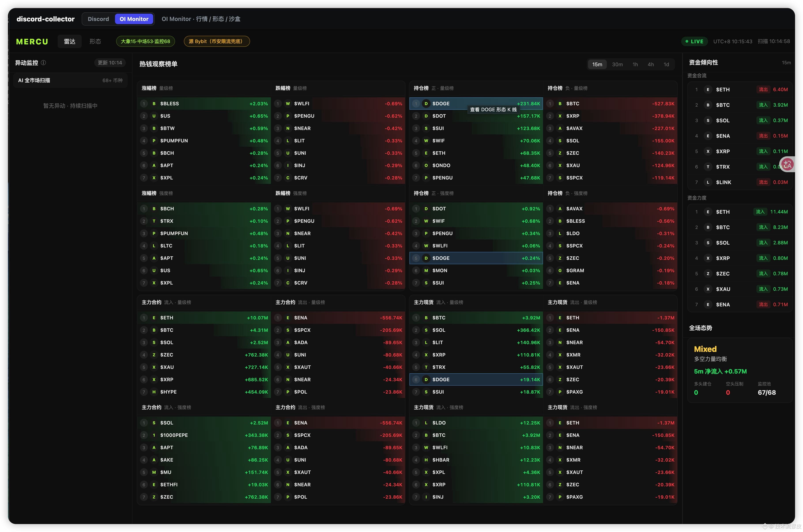803x532 pixels.
Task: Switch to the Discord tab
Action: point(98,19)
